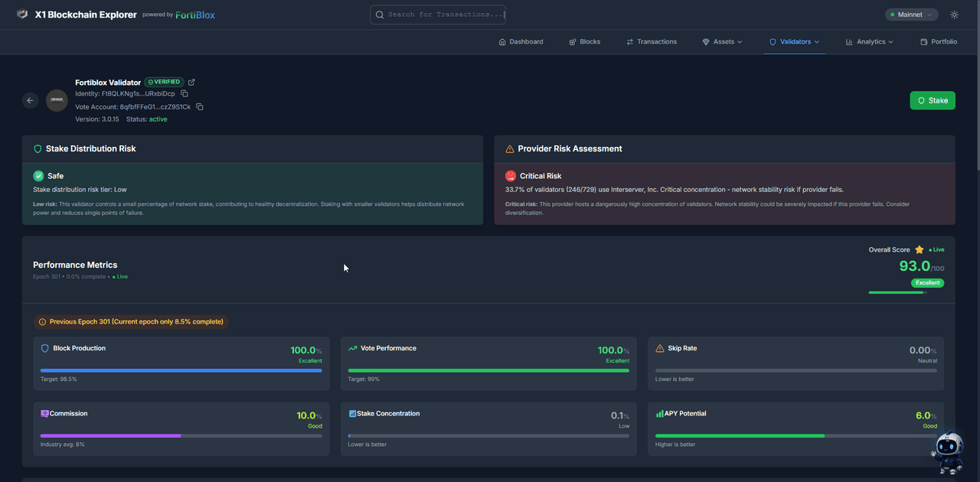Click the back arrow button
The height and width of the screenshot is (482, 980).
[x=30, y=100]
